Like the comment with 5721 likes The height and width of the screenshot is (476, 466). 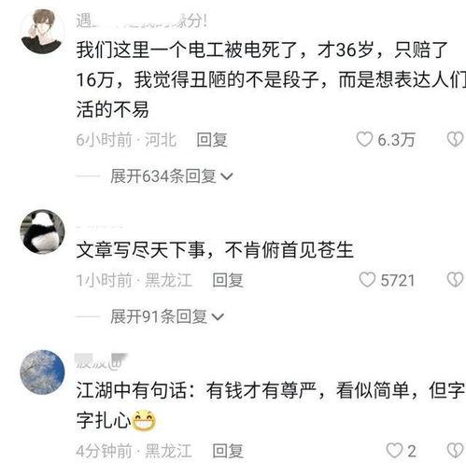click(367, 280)
